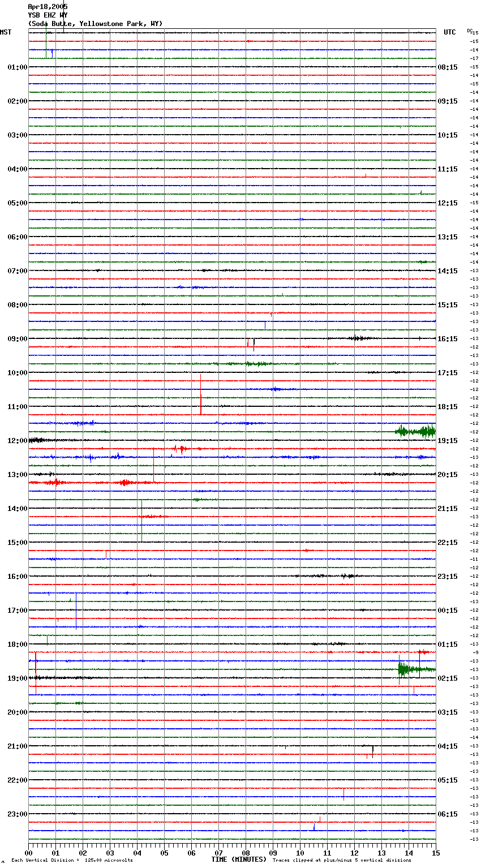Select the 05:00 MST hour label
Image resolution: width=481 pixels, height=868 pixels.
(x=18, y=203)
